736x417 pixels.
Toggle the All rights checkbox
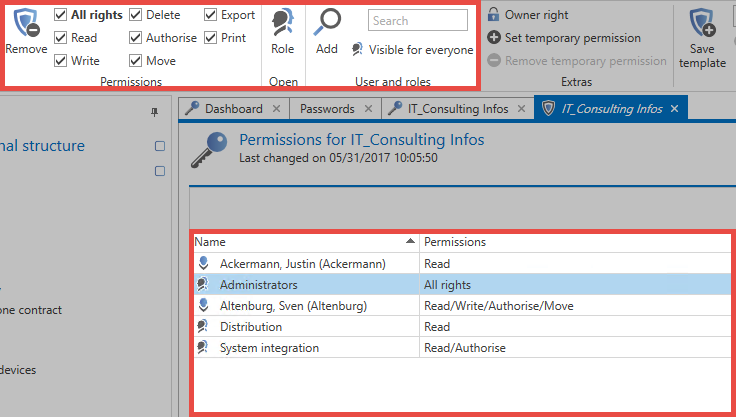pos(61,15)
